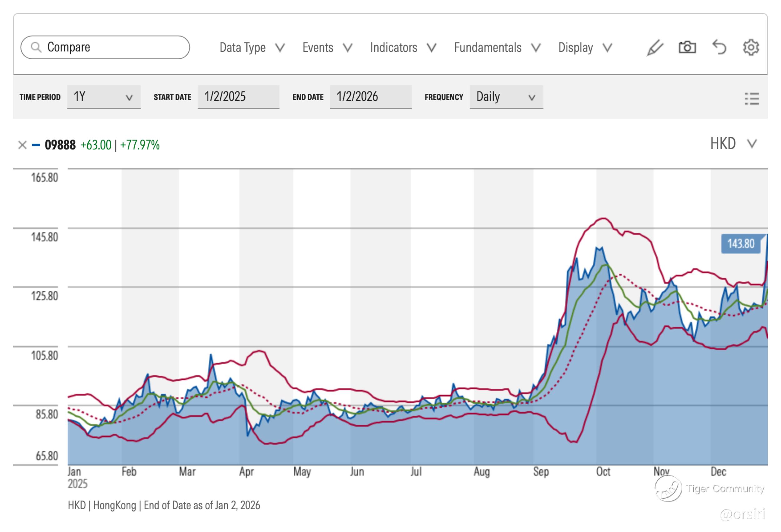Viewport: 781px width, 532px height.
Task: Click the camera snapshot icon
Action: (687, 47)
